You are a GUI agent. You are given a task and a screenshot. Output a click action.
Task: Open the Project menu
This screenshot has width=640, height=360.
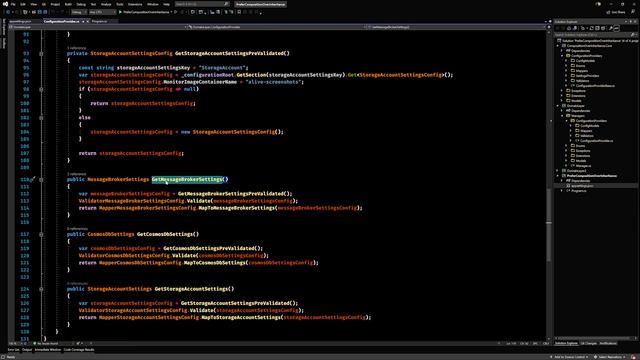coord(55,4)
